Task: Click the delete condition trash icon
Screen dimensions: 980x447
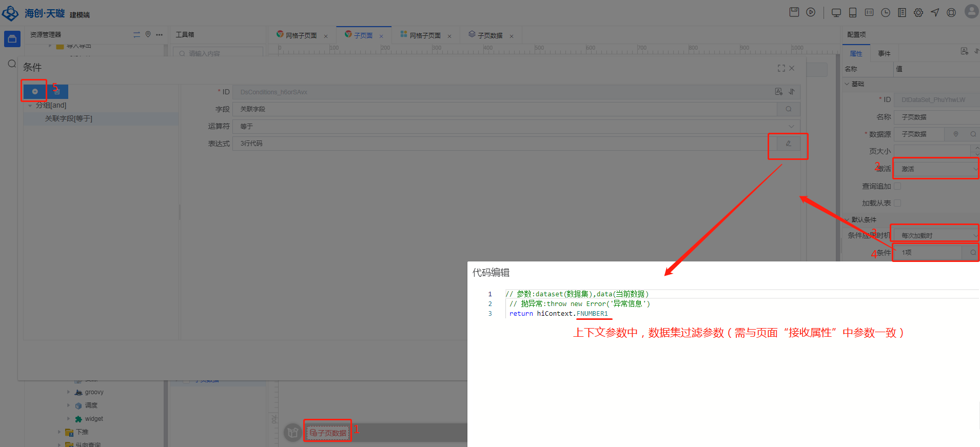Action: tap(57, 91)
